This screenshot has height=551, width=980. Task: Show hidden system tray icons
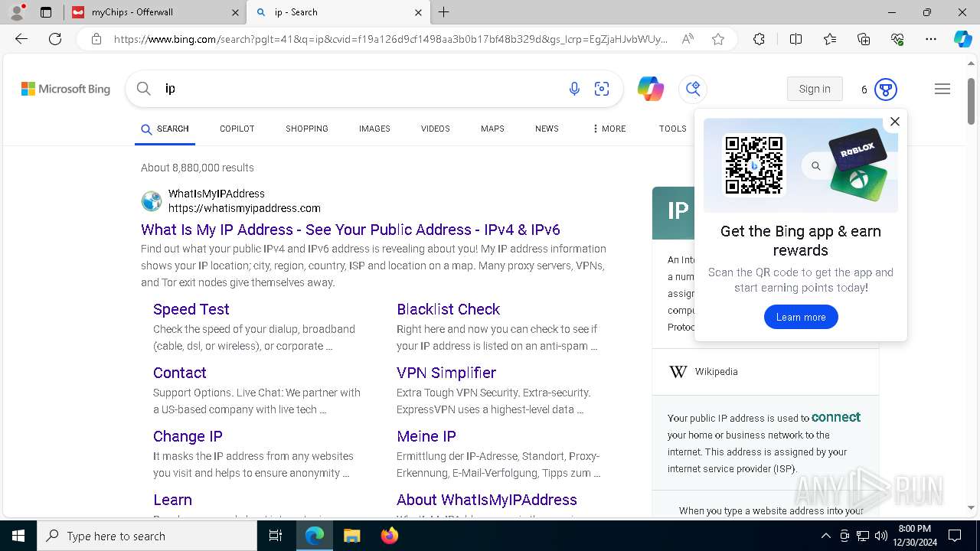pos(825,536)
